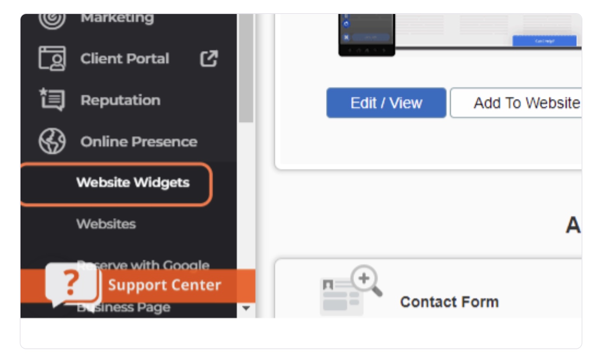Click the Marketing spiral icon
Viewport: 598px width, 364px height.
click(52, 20)
